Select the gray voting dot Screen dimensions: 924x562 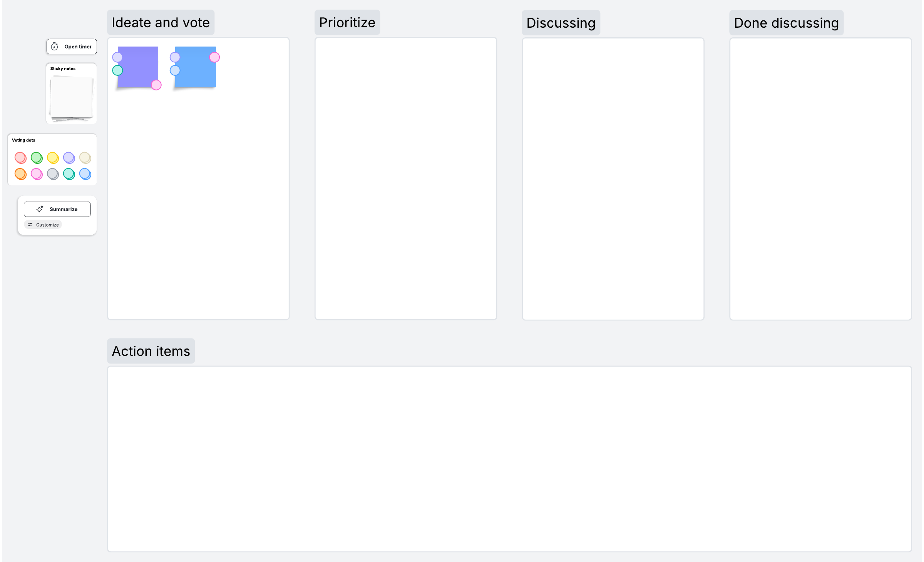tap(53, 174)
